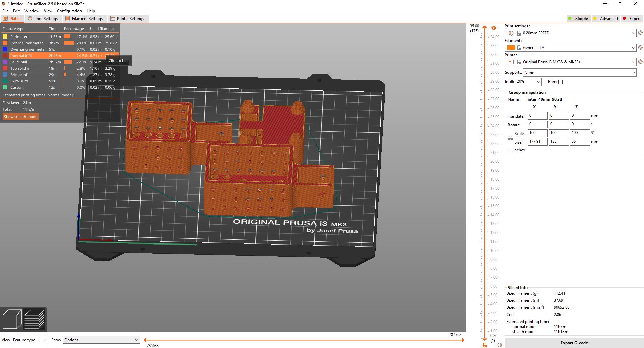Screen dimensions: 644x348
Task: Click the lower thumb of vertical layer slider
Action: 485,339
